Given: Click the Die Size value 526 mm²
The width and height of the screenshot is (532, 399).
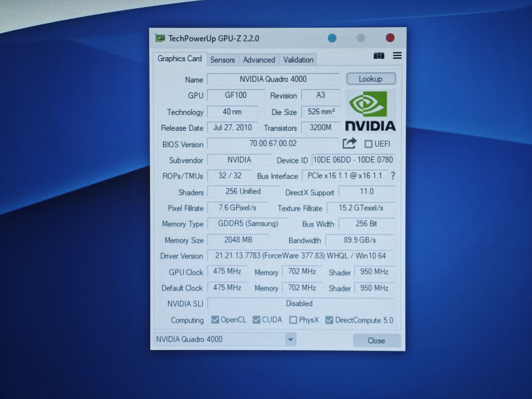Looking at the screenshot, I should click(320, 112).
